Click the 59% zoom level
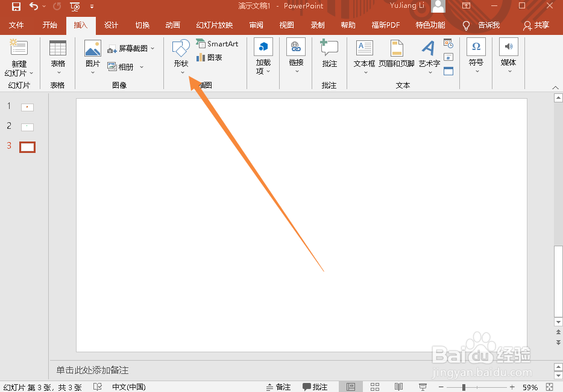 (530, 387)
